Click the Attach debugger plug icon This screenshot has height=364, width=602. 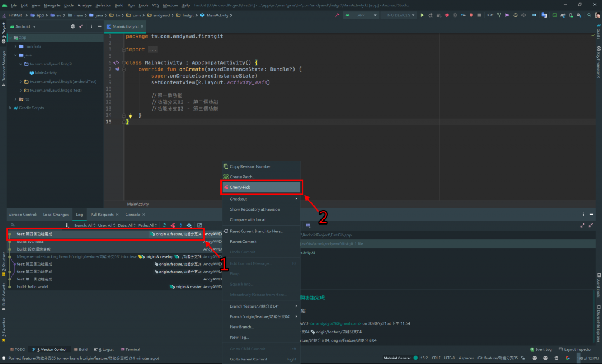(x=471, y=15)
